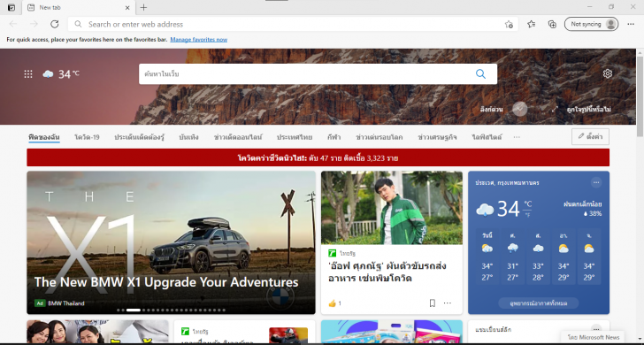Open the BMW X1 advertisement card
Image resolution: width=644 pixels, height=345 pixels.
pos(172,242)
